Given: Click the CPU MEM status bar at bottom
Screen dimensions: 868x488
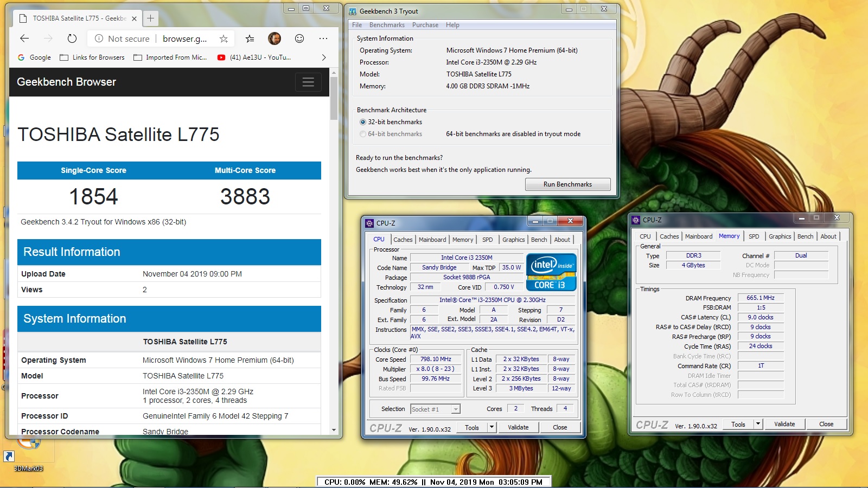Looking at the screenshot, I should tap(434, 481).
